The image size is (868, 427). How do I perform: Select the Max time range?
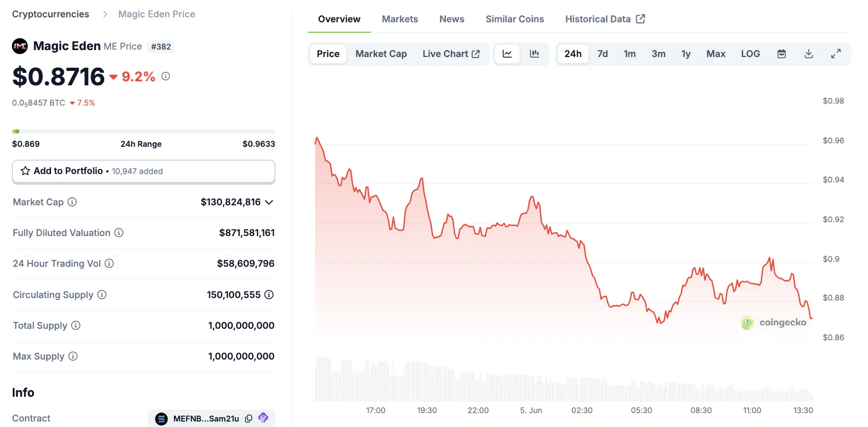click(x=715, y=54)
